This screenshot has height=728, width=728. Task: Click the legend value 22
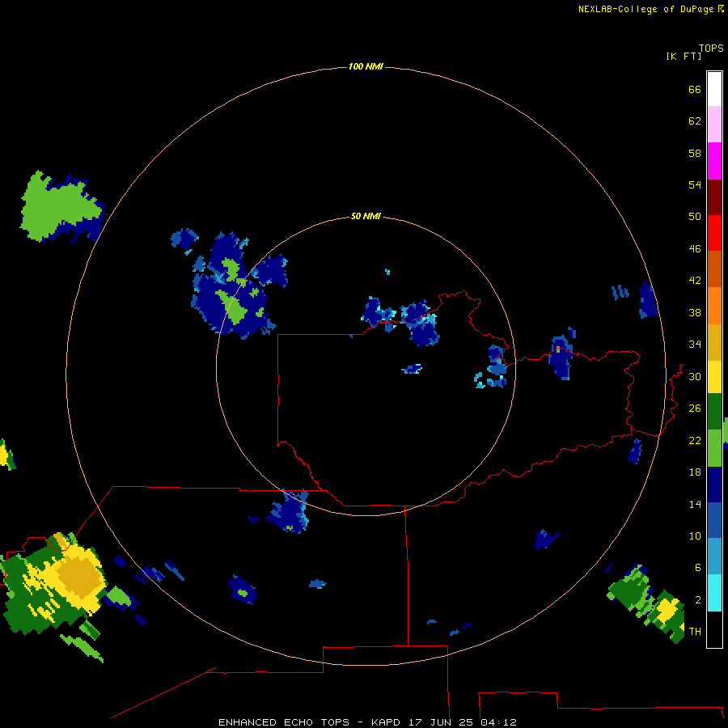(x=695, y=440)
